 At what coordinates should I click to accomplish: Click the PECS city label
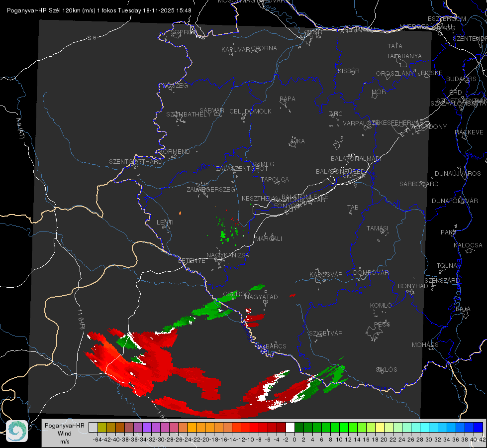point(382,324)
